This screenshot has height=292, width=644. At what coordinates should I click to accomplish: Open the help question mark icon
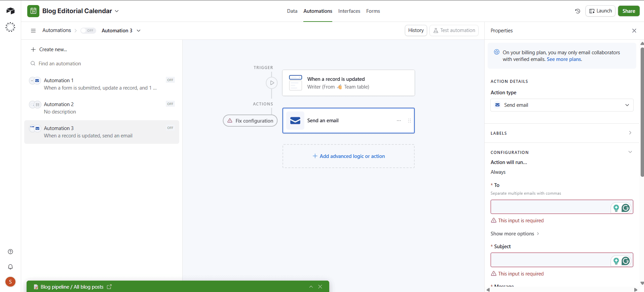coord(10,252)
